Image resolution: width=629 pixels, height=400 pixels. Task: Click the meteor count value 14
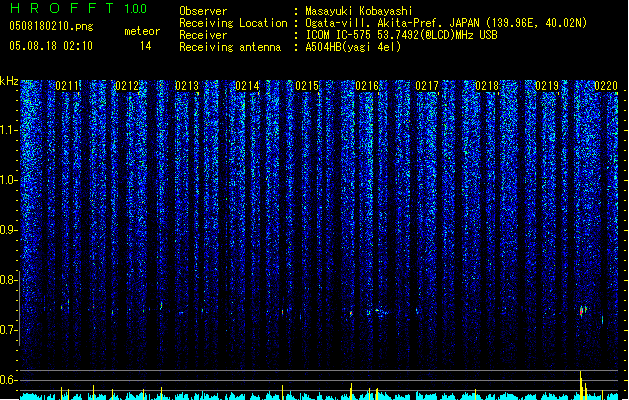coord(146,46)
